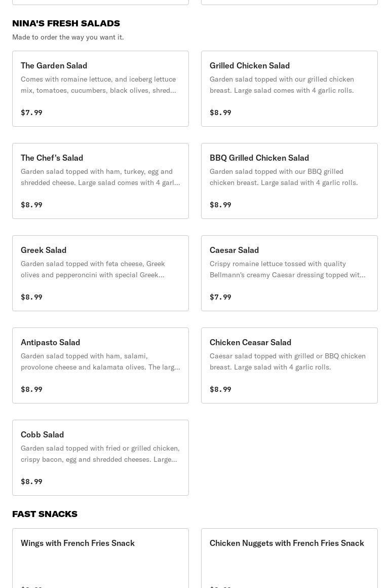Image resolution: width=390 pixels, height=588 pixels.
Task: Click 'Made to order' subtitle text
Action: 68,37
